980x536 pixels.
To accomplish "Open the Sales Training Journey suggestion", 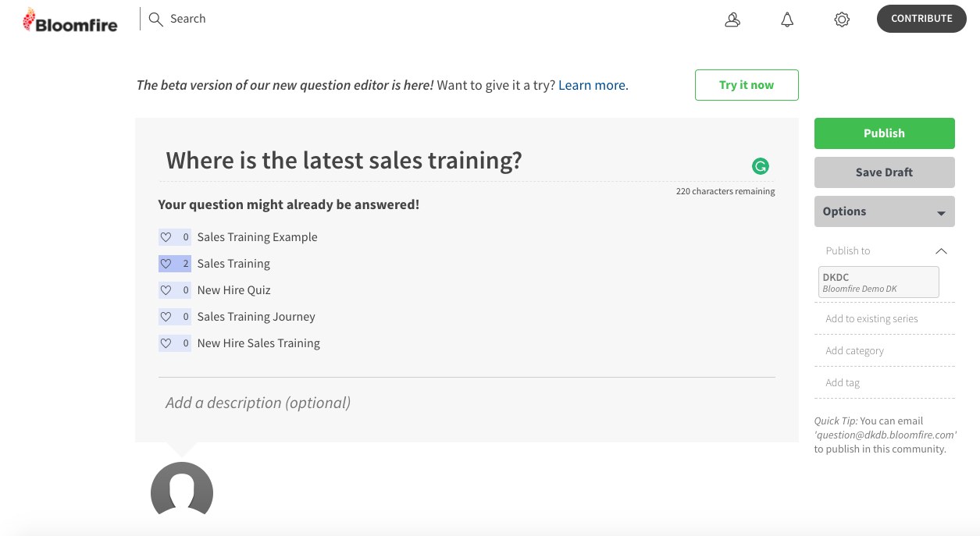I will [256, 317].
